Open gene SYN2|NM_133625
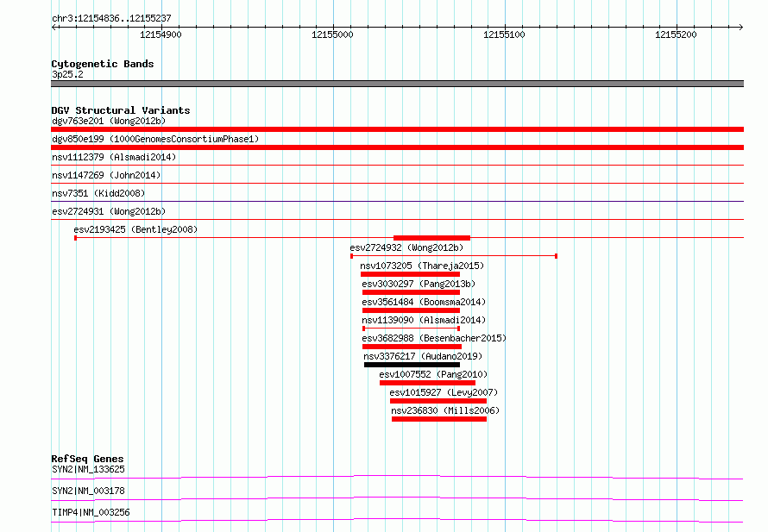The height and width of the screenshot is (532, 768). [x=89, y=469]
